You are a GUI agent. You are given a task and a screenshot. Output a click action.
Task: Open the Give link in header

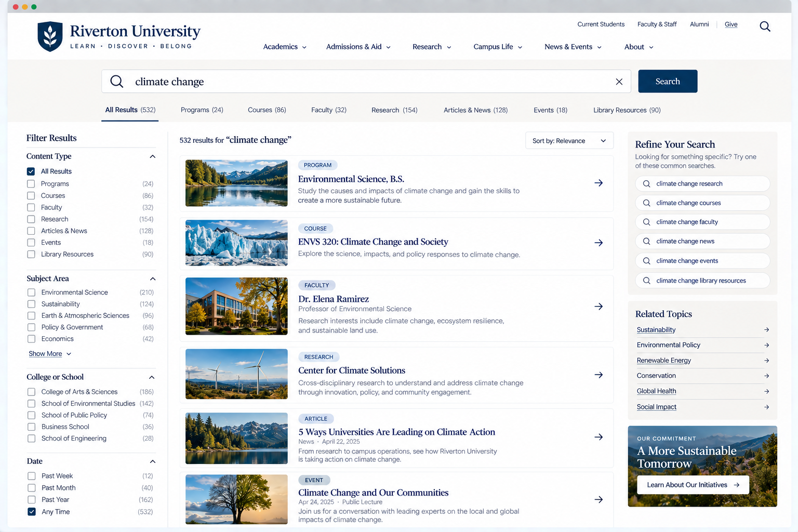(731, 24)
